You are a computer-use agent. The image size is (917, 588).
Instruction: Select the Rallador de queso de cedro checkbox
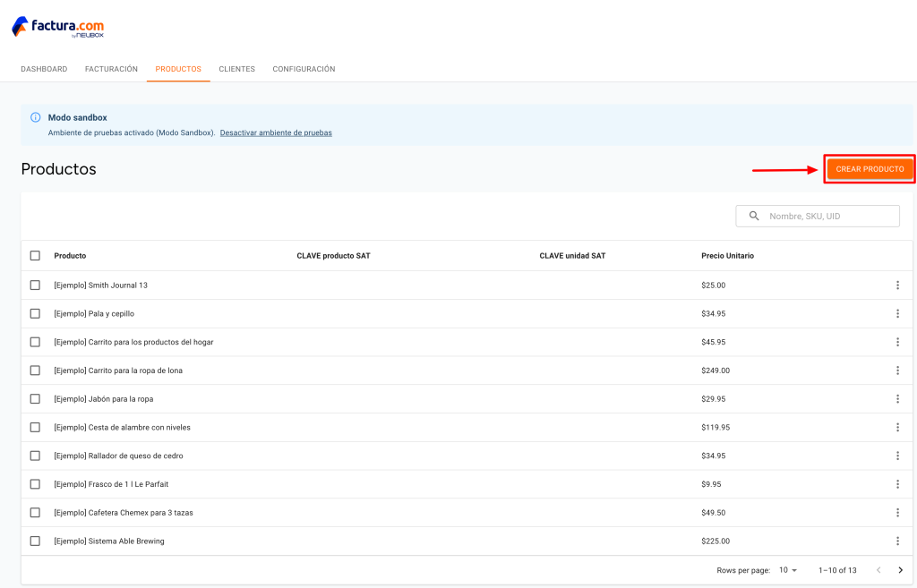(x=35, y=456)
